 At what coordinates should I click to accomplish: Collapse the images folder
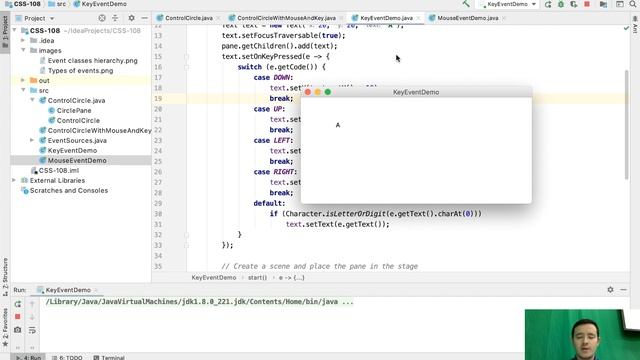[23, 50]
